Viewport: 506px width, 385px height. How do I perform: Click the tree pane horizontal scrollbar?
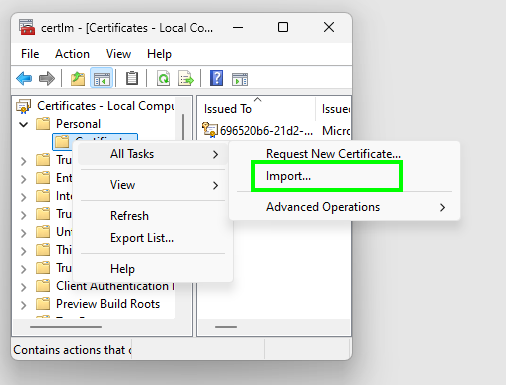(66, 327)
